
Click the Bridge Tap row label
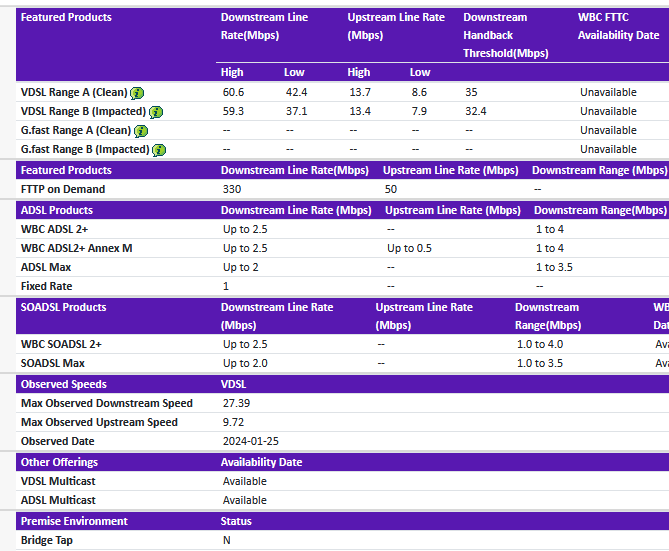point(47,540)
